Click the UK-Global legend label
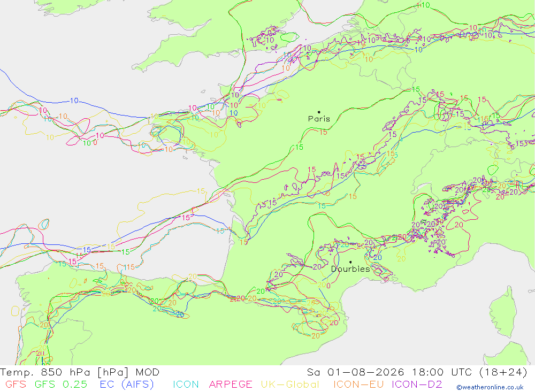This screenshot has height=392, width=535. [290, 385]
